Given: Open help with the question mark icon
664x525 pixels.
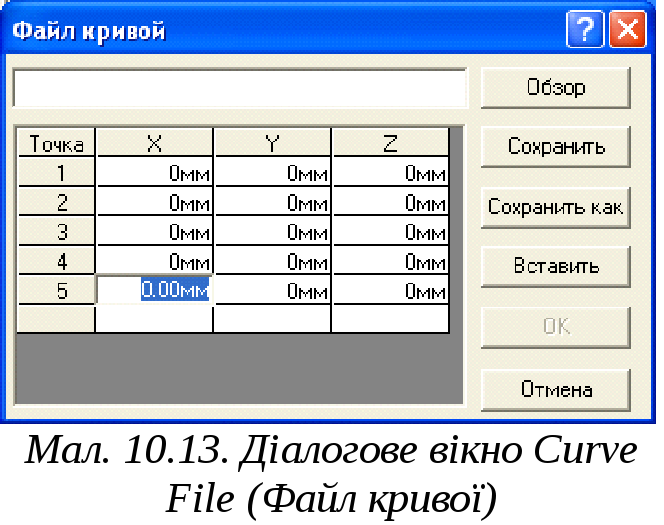Looking at the screenshot, I should tap(585, 29).
